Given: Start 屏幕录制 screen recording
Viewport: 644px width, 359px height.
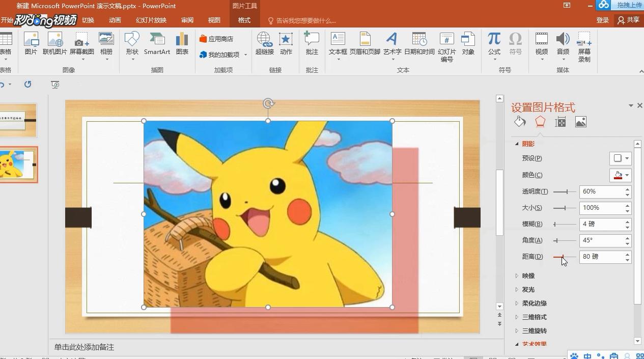Looking at the screenshot, I should 584,47.
